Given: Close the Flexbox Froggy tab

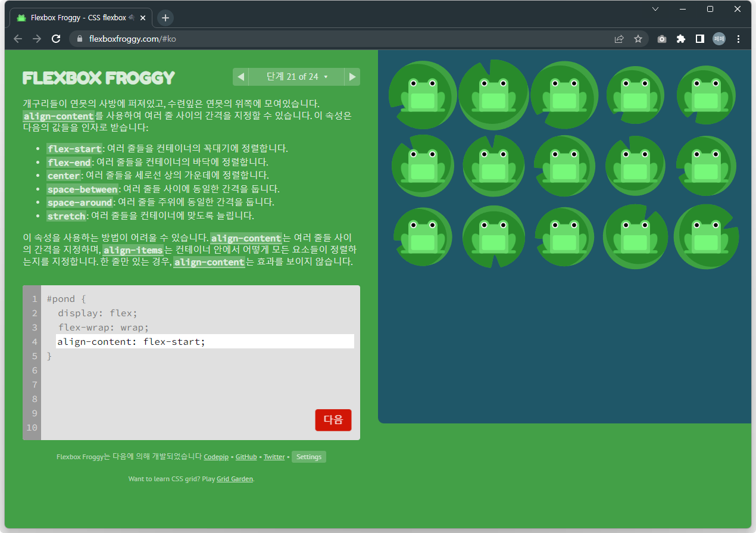Looking at the screenshot, I should [x=142, y=18].
